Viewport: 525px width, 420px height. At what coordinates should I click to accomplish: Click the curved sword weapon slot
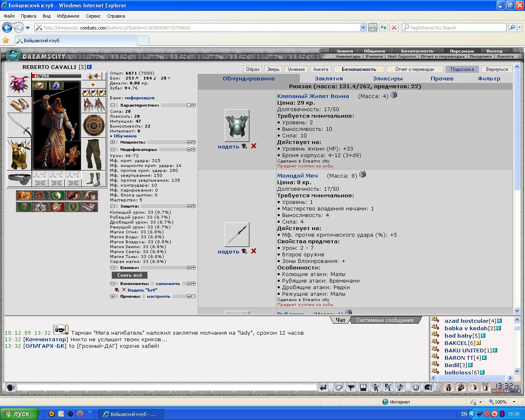[19, 126]
